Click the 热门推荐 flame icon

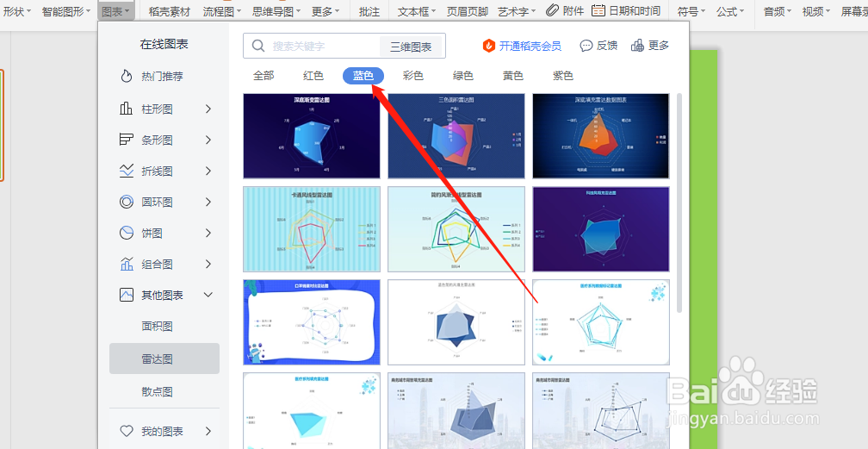pyautogui.click(x=127, y=77)
